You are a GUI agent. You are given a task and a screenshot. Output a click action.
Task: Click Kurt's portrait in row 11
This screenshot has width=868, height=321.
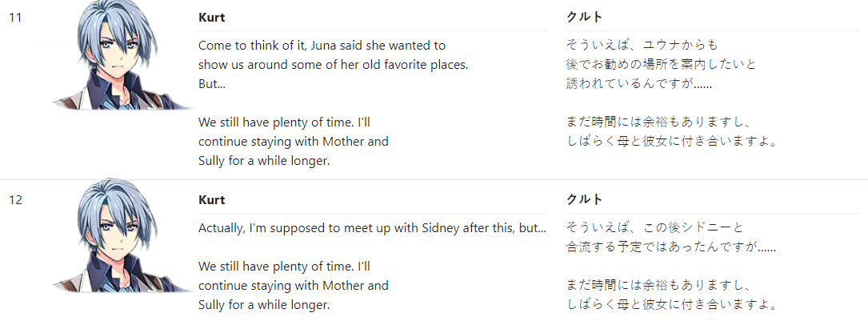click(x=123, y=55)
